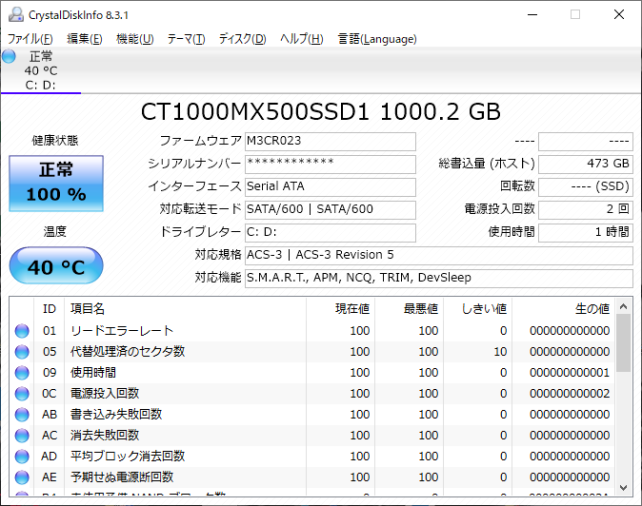Click the 回転数 value ---- (SSD)

coord(585,187)
